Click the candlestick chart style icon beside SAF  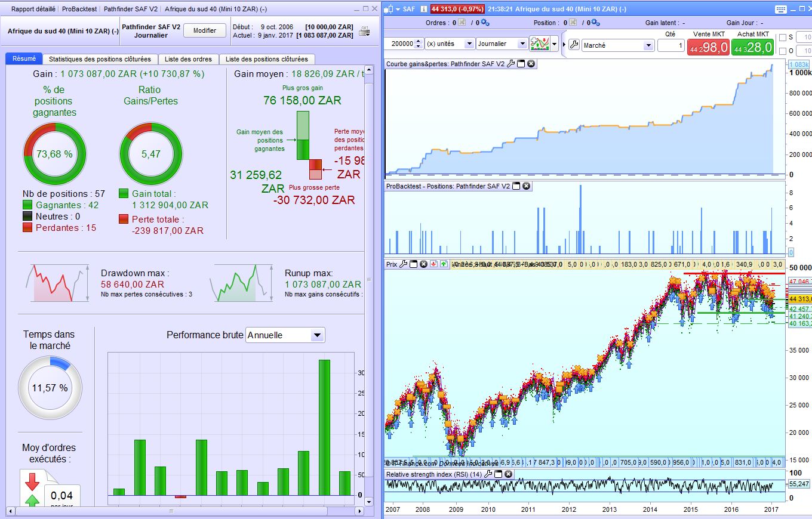coord(389,9)
